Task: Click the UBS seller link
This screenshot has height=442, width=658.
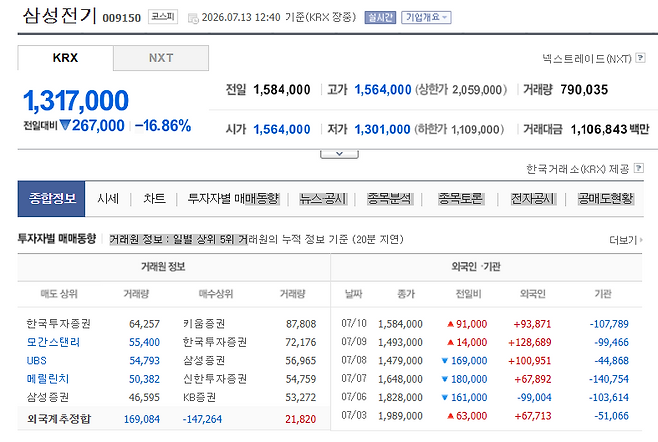Action: (37, 361)
